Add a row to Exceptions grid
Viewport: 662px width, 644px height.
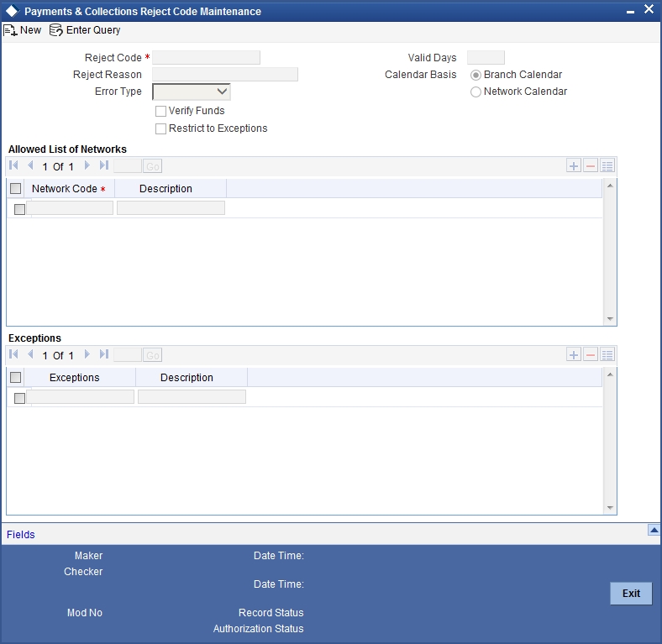click(x=573, y=355)
